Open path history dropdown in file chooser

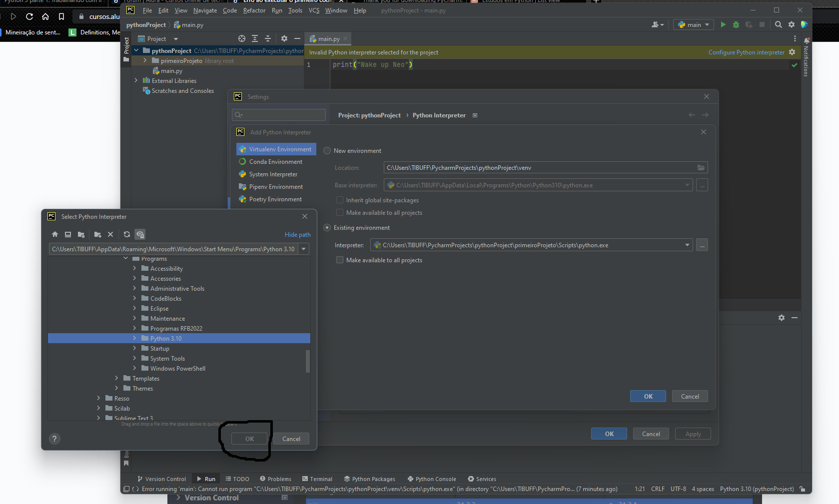(304, 249)
